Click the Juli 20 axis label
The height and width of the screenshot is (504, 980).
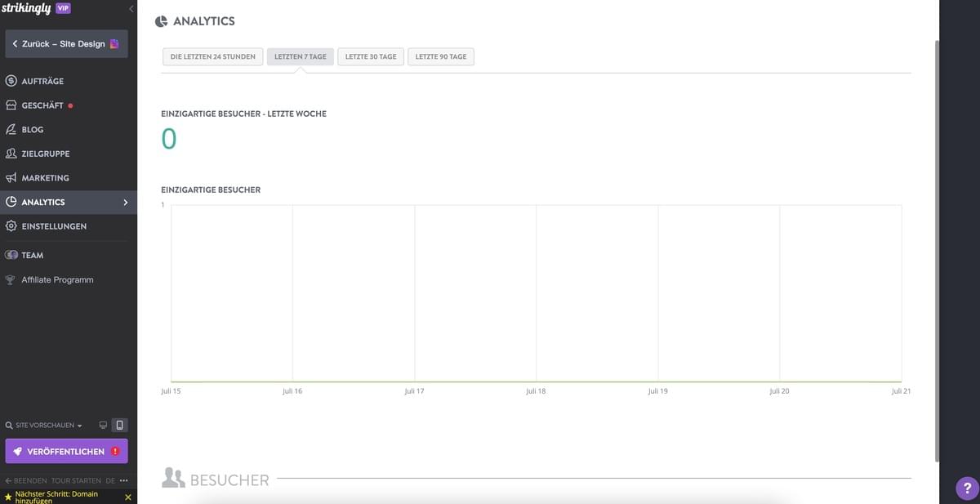779,391
